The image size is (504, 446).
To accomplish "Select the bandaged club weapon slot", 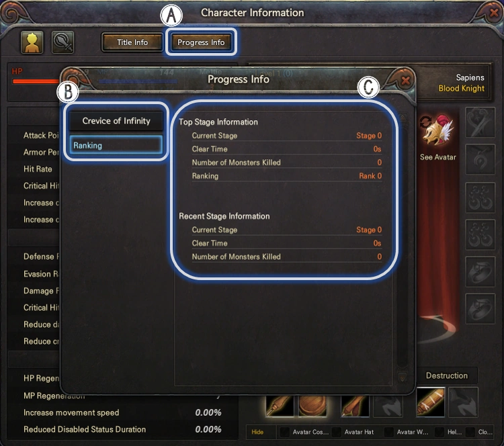I will point(431,402).
